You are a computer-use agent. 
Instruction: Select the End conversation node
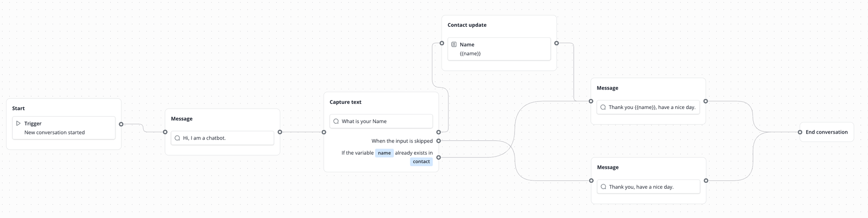click(x=826, y=132)
